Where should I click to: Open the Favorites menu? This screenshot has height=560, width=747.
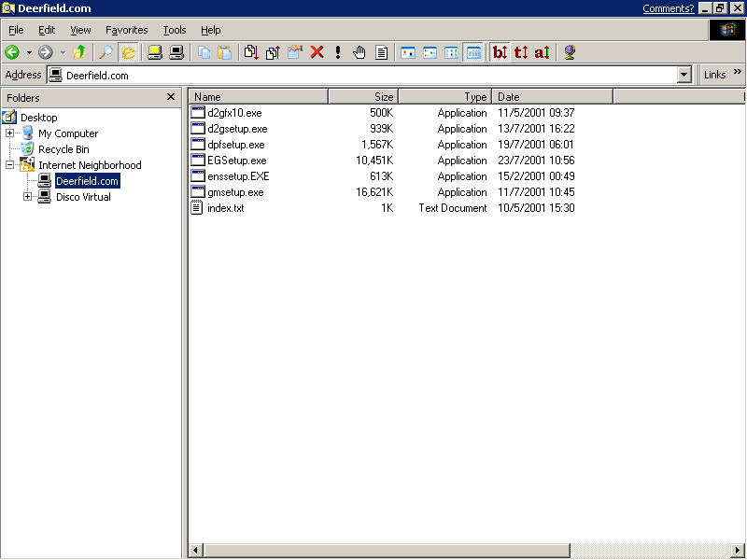pyautogui.click(x=126, y=30)
